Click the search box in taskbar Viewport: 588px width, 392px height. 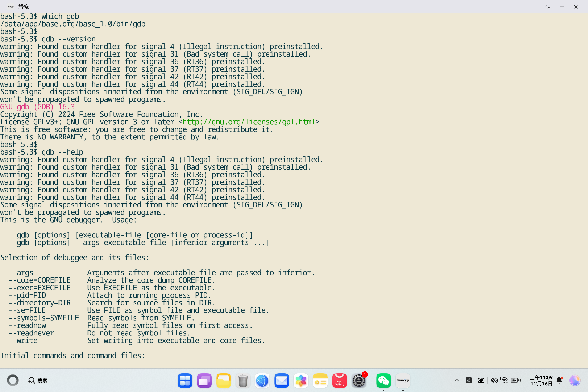(38, 380)
